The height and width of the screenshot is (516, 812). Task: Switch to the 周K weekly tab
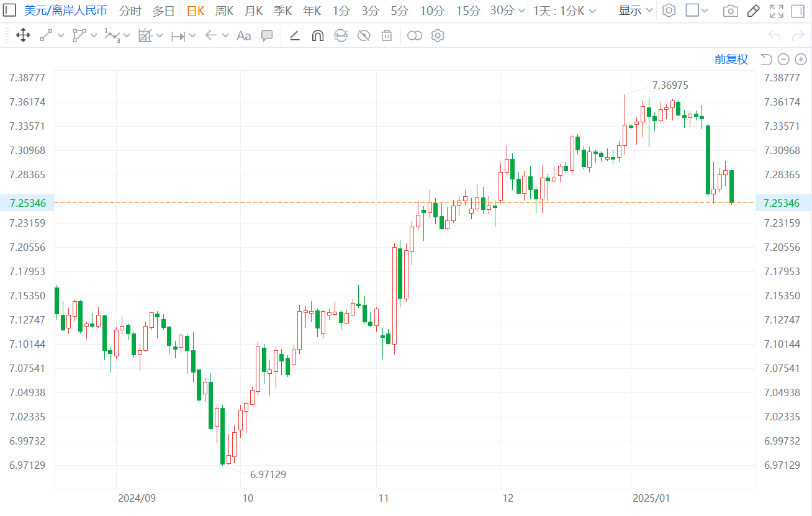pyautogui.click(x=224, y=11)
